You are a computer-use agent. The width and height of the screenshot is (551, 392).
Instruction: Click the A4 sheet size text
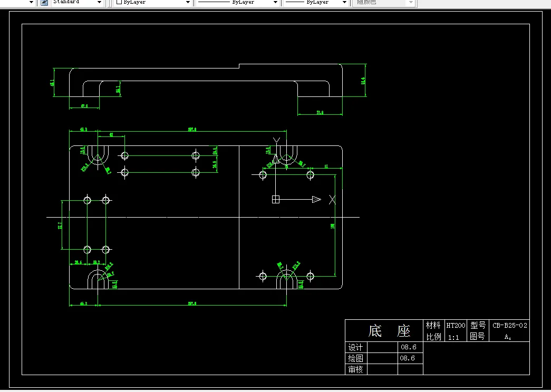tap(508, 337)
